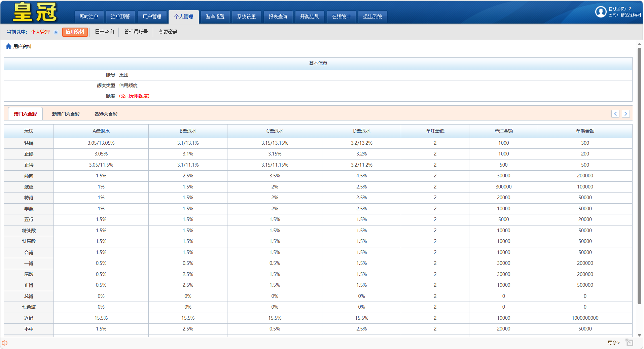Click the 信用资料 submenu button
Screen dimensions: 644x349
point(75,32)
